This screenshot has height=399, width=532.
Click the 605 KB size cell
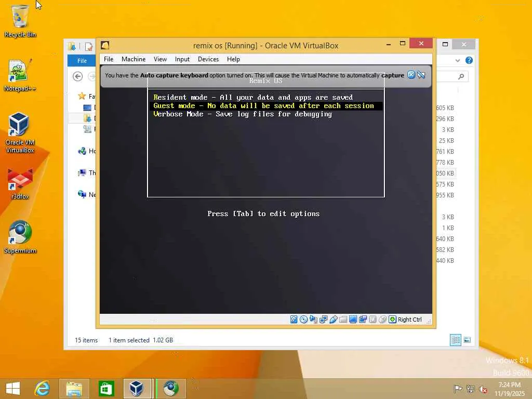tap(445, 108)
